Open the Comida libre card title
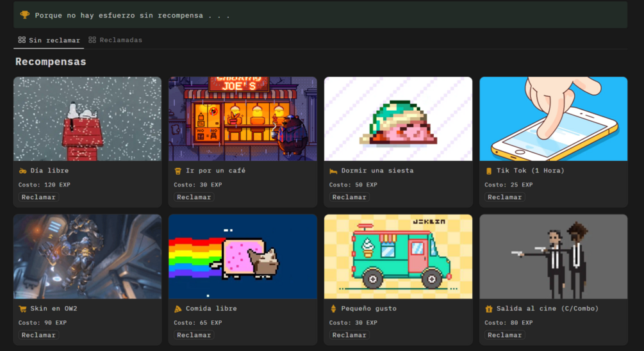This screenshot has height=351, width=644. click(x=211, y=309)
